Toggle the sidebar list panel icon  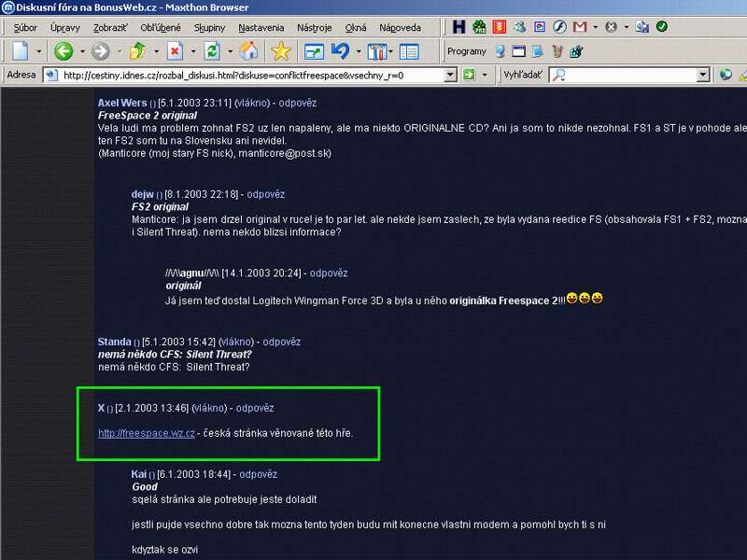pyautogui.click(x=409, y=51)
